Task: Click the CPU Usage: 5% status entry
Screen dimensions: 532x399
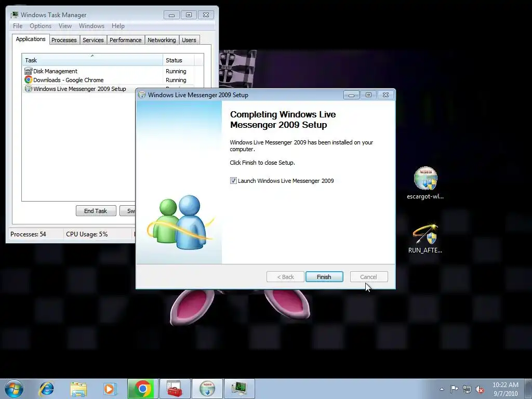Action: 87,234
